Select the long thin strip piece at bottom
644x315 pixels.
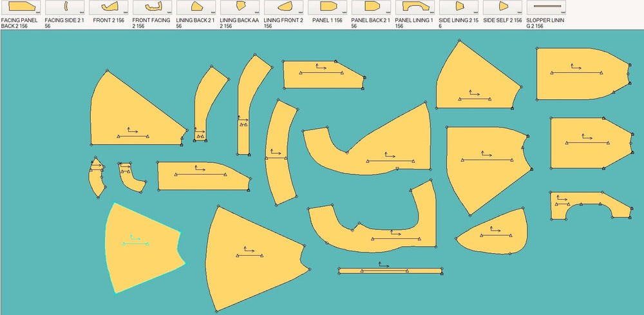391,271
